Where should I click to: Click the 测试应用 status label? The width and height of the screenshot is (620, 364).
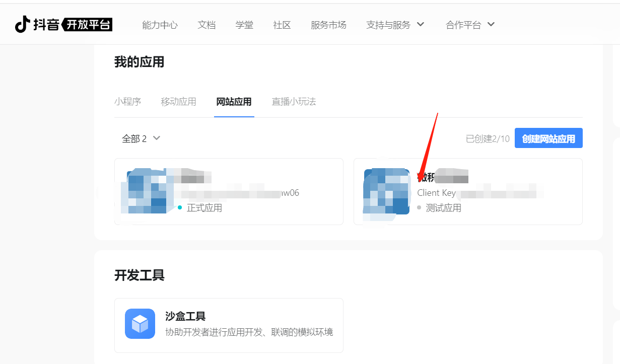[444, 207]
